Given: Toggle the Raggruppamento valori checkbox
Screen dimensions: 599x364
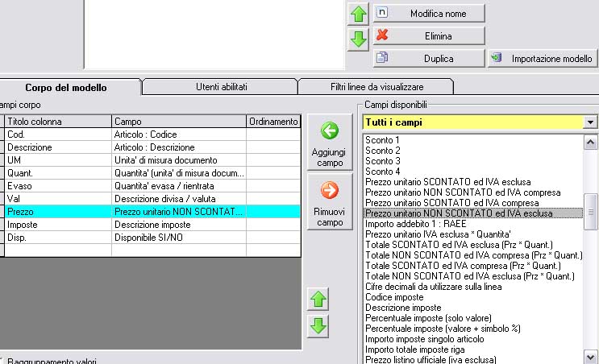Looking at the screenshot, I should click(x=1, y=360).
